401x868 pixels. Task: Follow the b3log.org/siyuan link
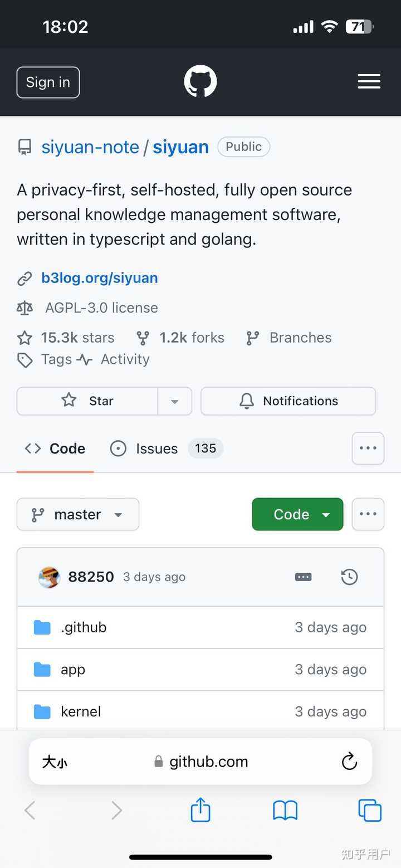[99, 278]
